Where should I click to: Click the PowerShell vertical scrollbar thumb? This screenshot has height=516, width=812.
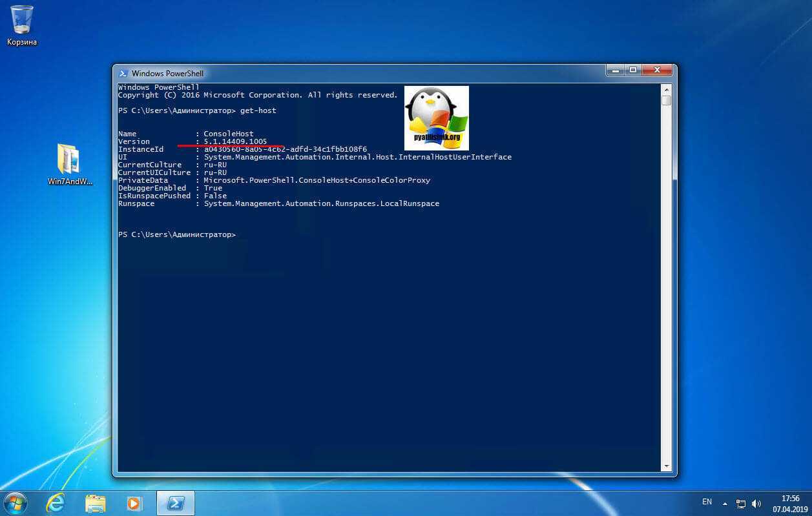[667, 100]
